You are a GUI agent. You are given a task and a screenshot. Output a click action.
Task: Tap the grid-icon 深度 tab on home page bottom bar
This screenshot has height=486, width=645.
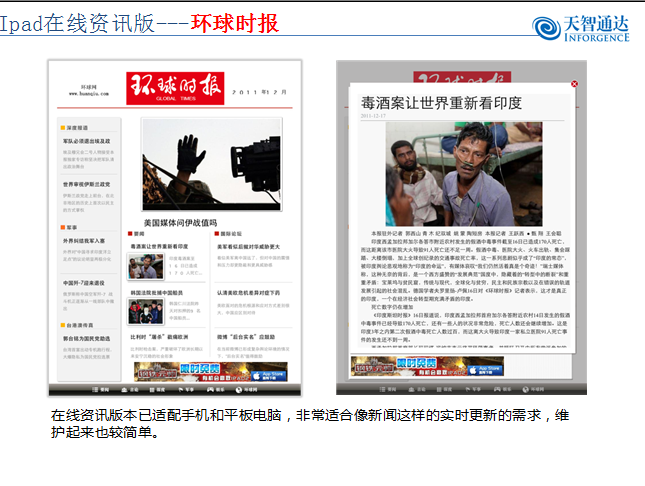157,389
